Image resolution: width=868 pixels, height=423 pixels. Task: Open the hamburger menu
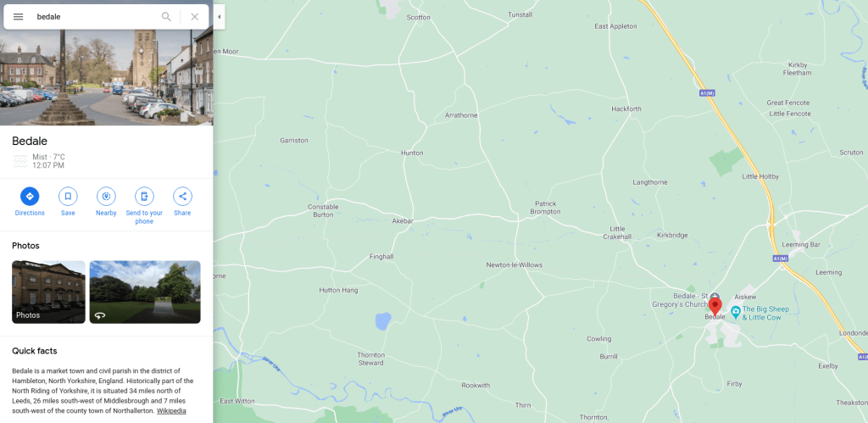tap(19, 17)
